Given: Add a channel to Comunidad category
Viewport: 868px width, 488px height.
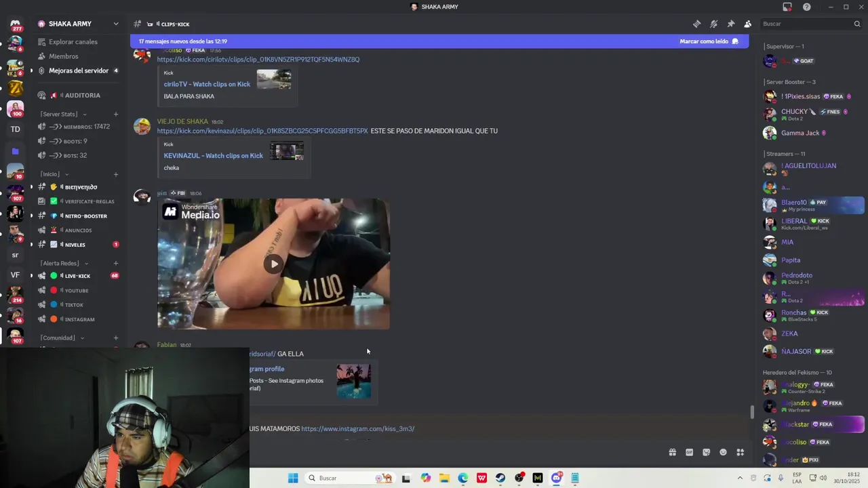Looking at the screenshot, I should [116, 338].
